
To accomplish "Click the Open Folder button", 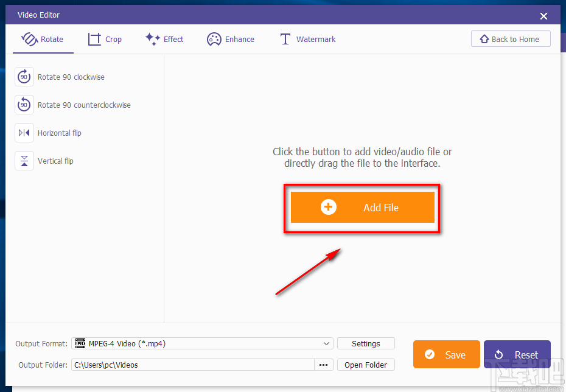I will tap(366, 365).
